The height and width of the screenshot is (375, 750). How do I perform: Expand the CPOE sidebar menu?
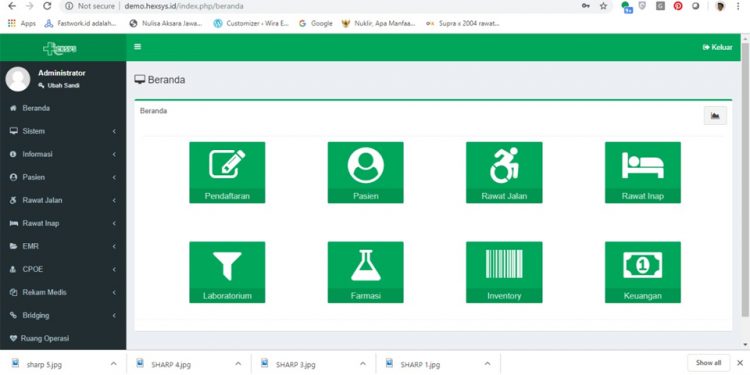point(63,269)
